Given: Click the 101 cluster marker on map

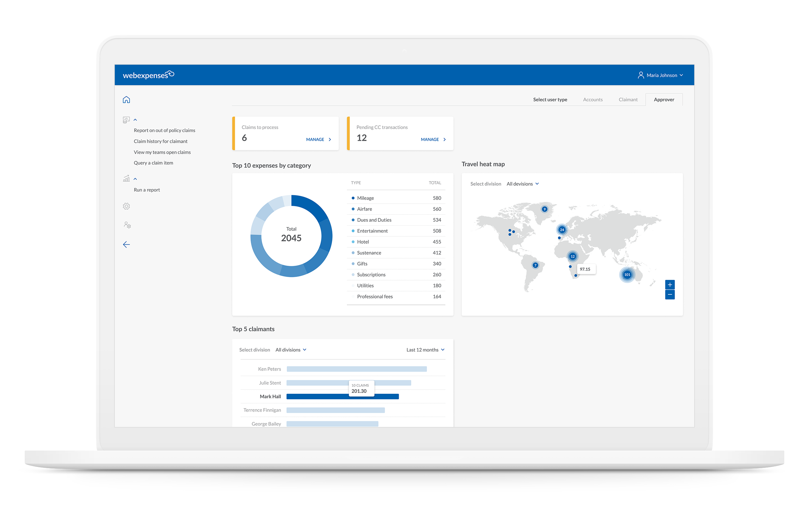Looking at the screenshot, I should click(x=627, y=274).
